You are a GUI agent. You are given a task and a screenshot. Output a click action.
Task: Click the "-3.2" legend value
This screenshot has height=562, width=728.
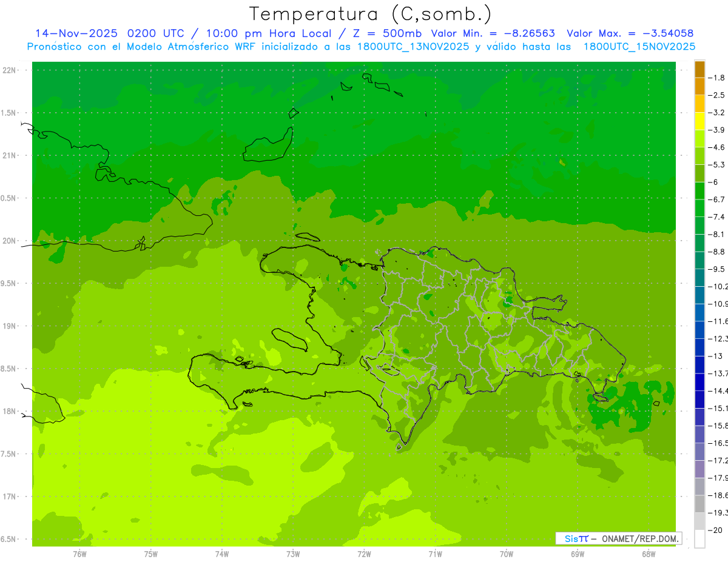point(716,113)
